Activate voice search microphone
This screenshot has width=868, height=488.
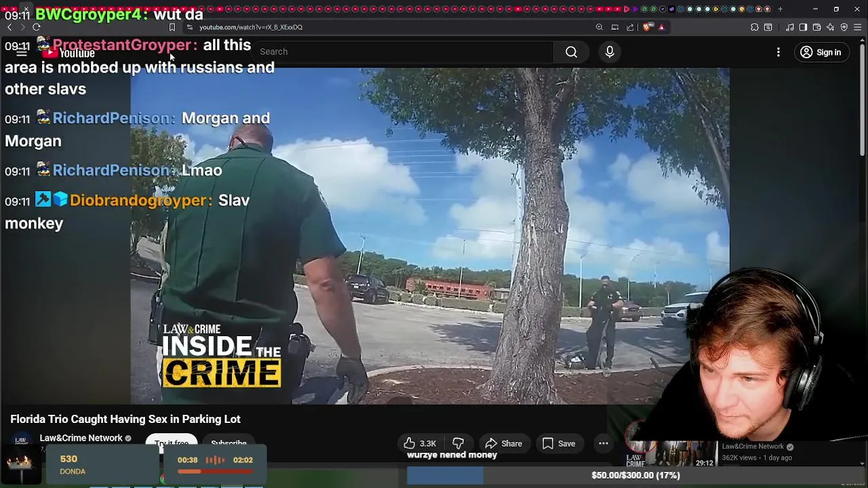click(x=610, y=52)
